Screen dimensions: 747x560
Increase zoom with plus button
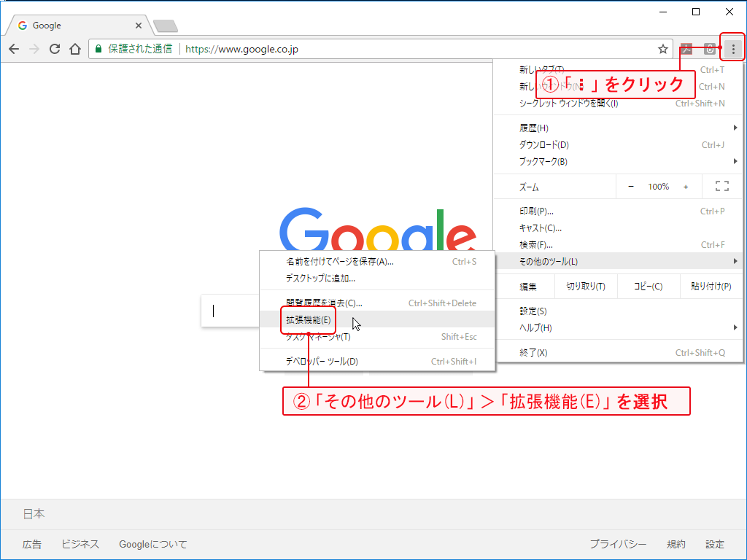686,187
